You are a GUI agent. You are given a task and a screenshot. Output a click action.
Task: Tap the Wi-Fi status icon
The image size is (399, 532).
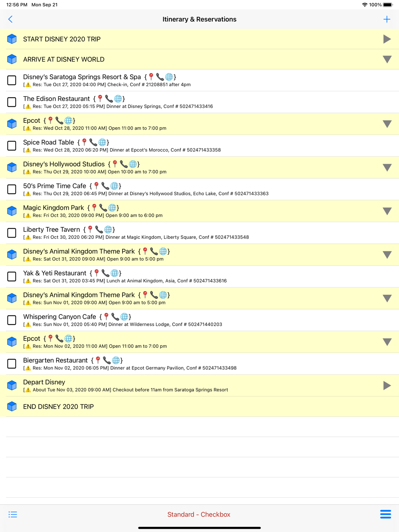click(365, 5)
